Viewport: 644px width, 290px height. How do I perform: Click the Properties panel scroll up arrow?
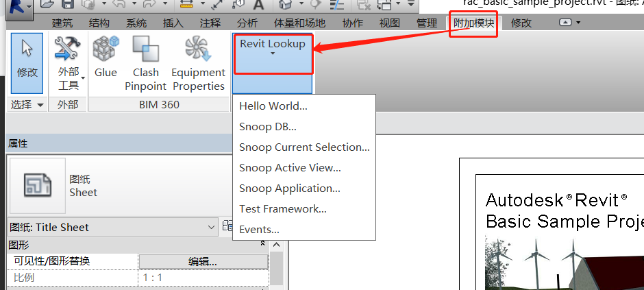click(x=276, y=245)
